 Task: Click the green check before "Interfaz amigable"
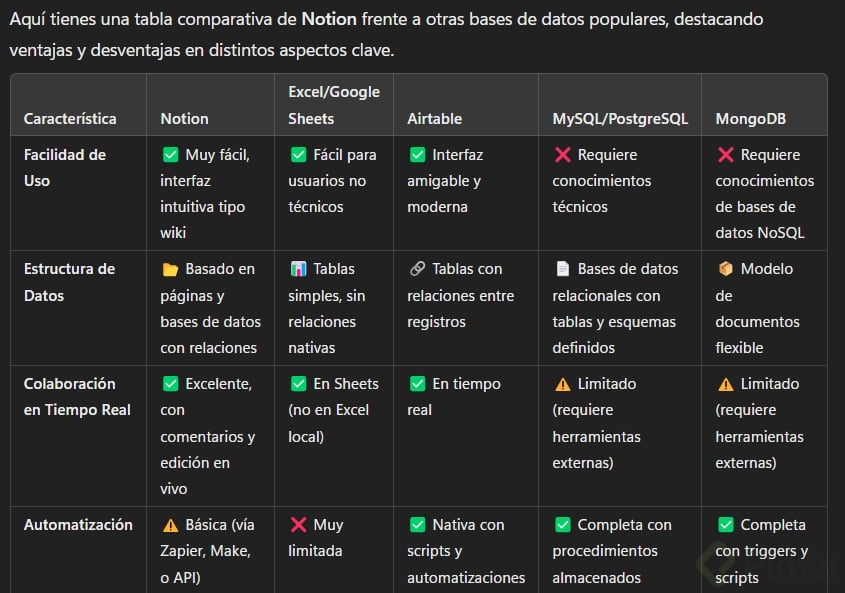[x=417, y=155]
